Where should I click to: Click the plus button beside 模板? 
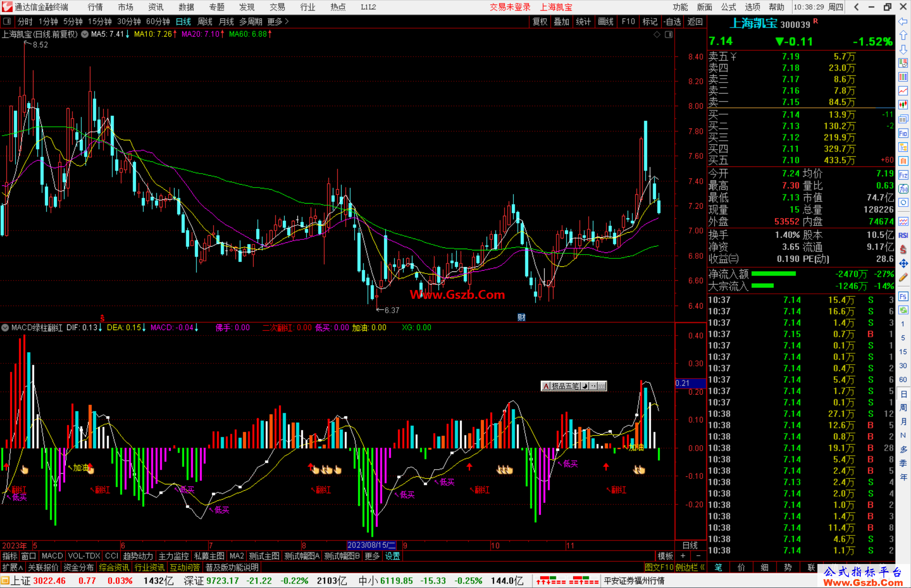683,556
